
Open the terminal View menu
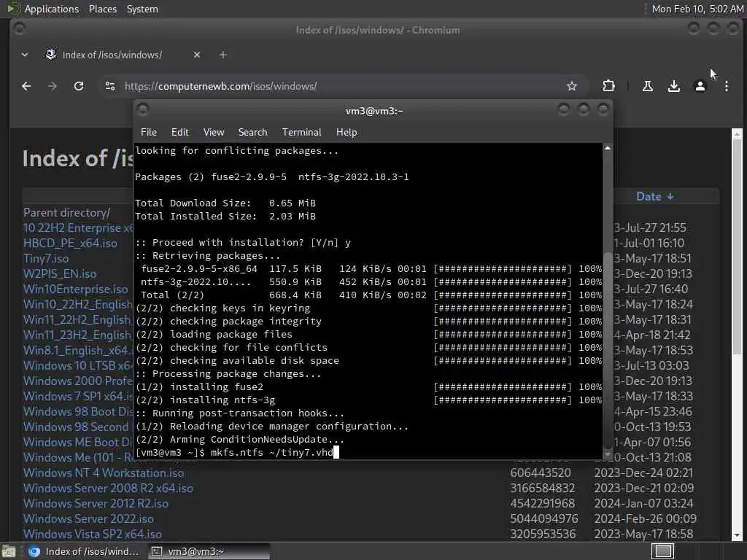point(214,133)
